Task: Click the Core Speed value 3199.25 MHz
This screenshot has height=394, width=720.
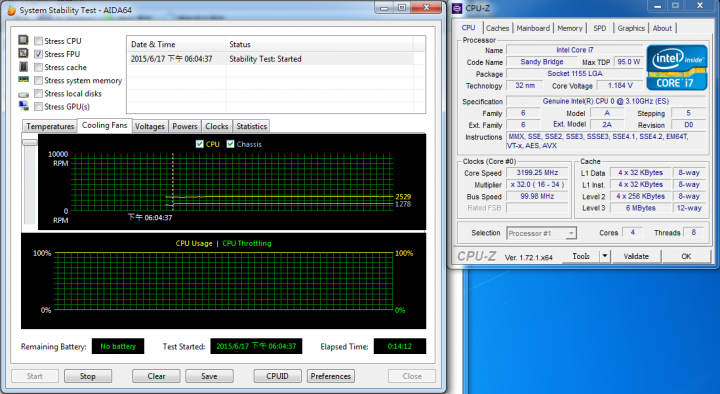Action: 537,173
